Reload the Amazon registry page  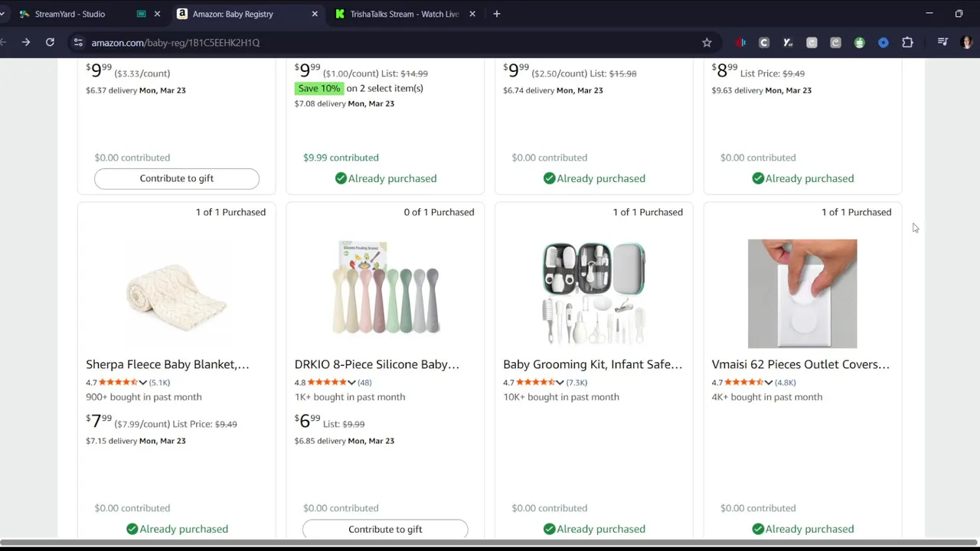point(50,42)
